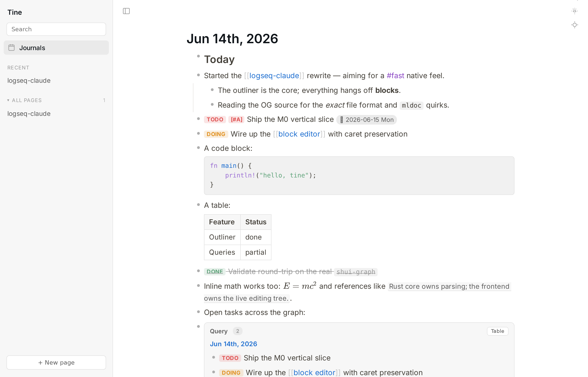Click the bullet of Started the rewrite block
This screenshot has height=377, width=588.
click(198, 75)
